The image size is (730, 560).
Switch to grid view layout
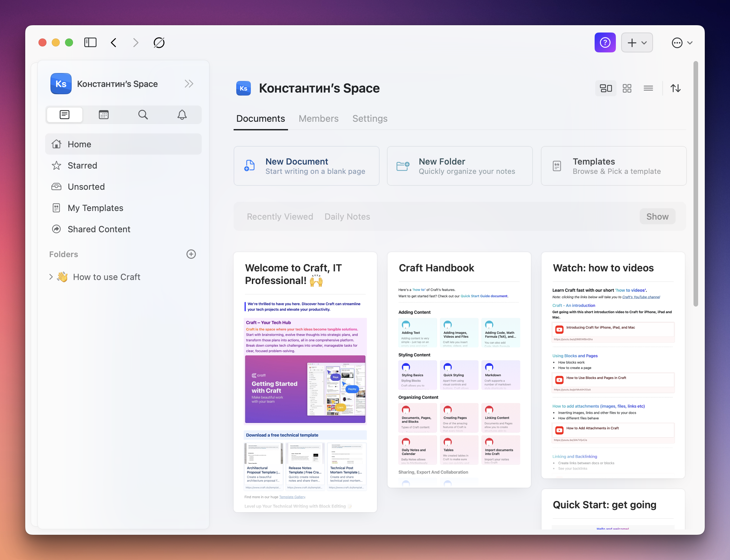coord(627,88)
